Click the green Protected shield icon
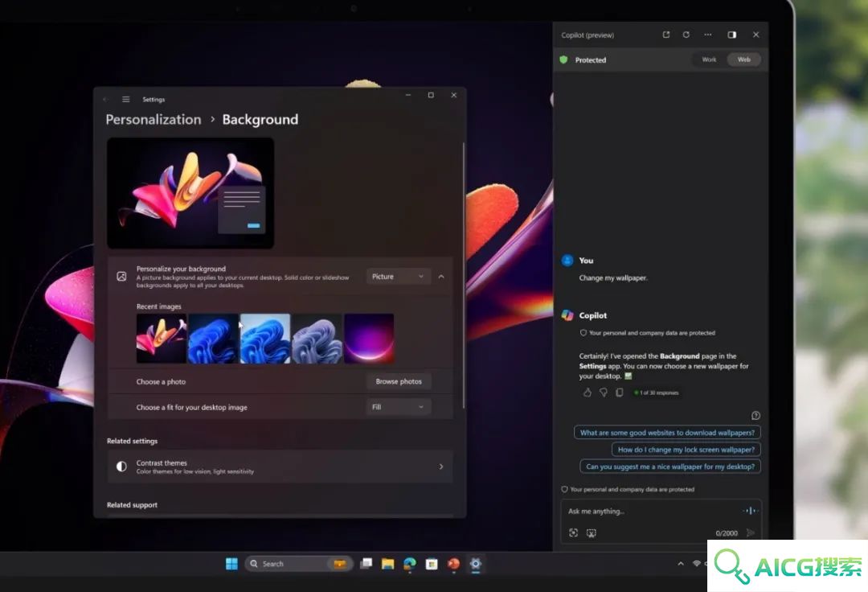The height and width of the screenshot is (592, 868). click(563, 60)
